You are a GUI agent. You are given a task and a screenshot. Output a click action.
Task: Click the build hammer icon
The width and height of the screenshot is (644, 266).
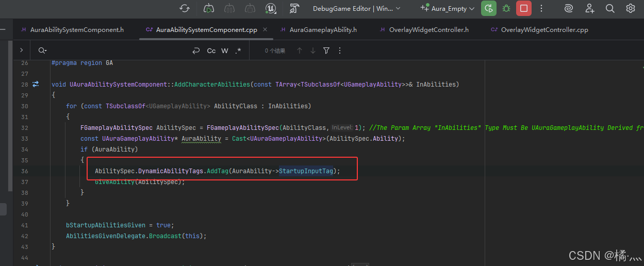click(x=294, y=8)
